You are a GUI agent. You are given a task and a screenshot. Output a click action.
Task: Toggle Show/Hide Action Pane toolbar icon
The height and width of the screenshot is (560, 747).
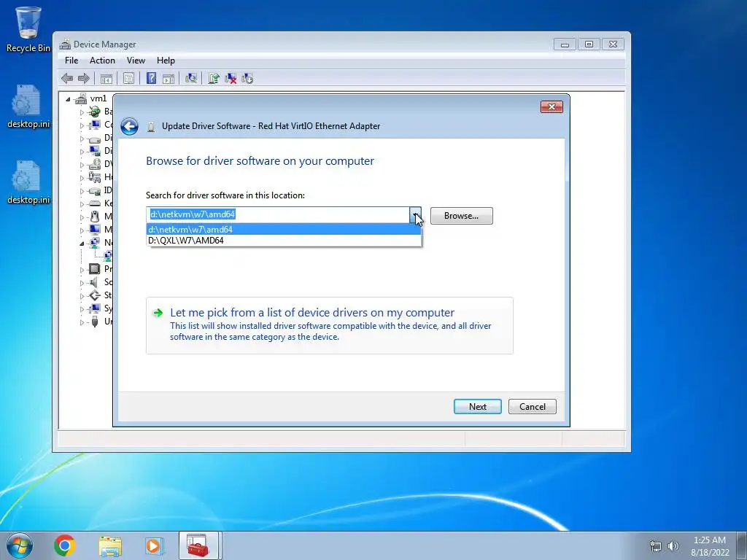169,79
